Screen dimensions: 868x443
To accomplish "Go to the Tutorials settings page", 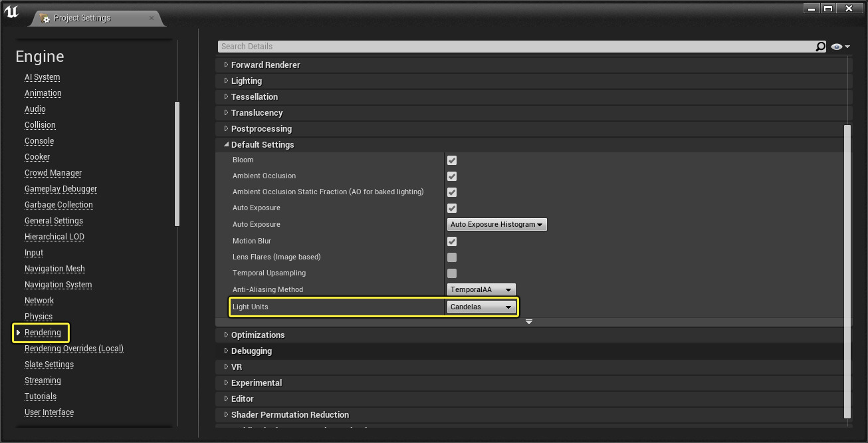I will [40, 396].
